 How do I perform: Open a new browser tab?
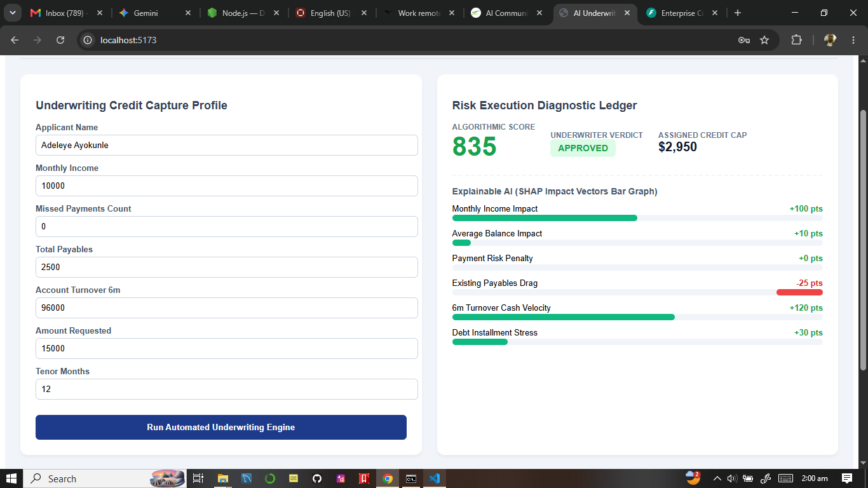(738, 13)
